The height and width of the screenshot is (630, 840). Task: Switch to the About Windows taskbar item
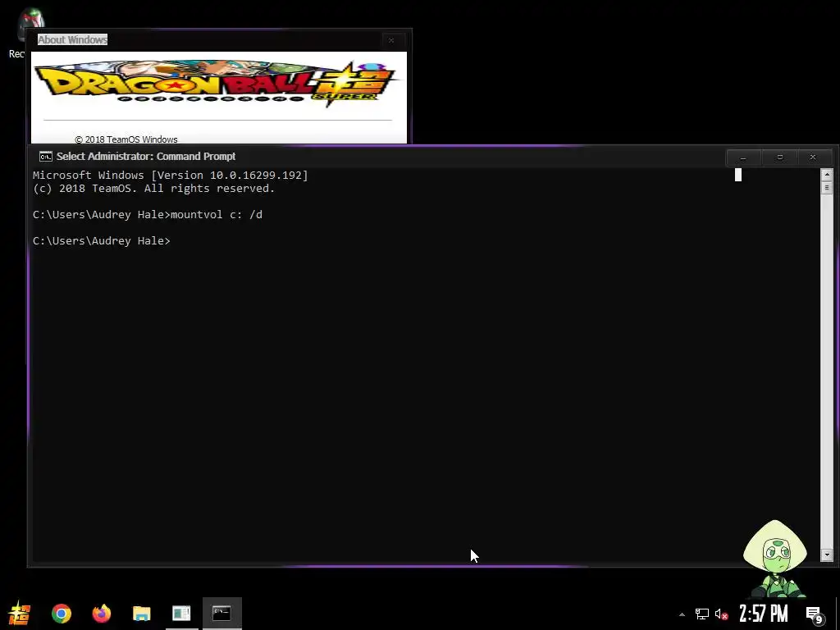(x=181, y=614)
